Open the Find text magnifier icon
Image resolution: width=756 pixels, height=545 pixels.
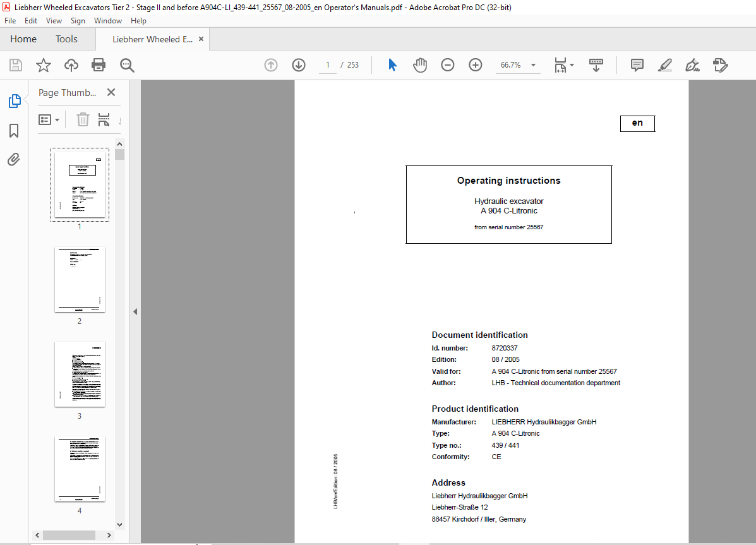[127, 65]
